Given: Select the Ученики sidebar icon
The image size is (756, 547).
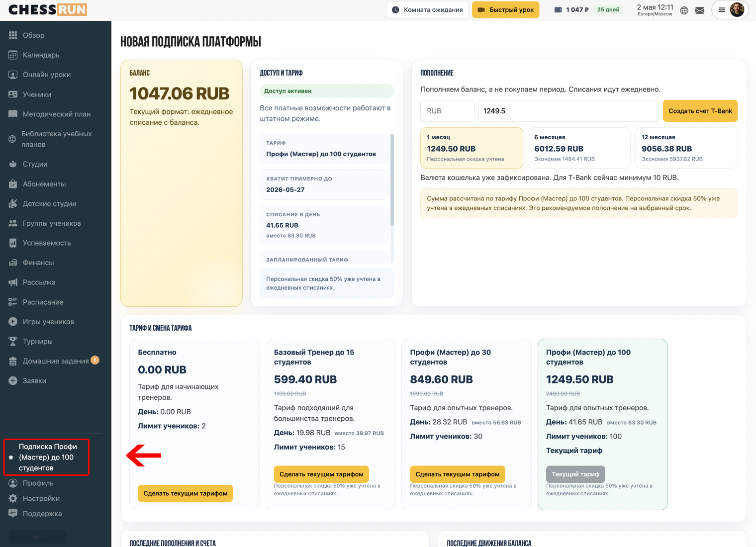Looking at the screenshot, I should pyautogui.click(x=13, y=94).
